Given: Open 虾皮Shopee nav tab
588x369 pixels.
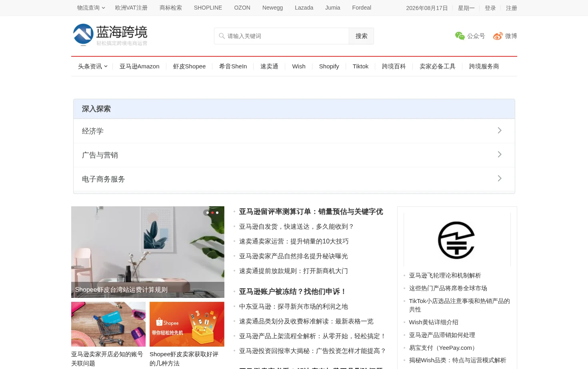Looking at the screenshot, I should 189,66.
